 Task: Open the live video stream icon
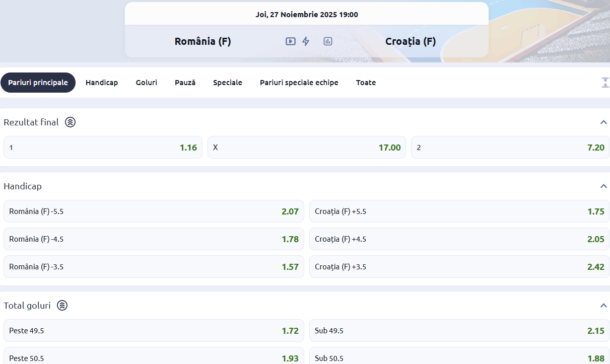tap(291, 41)
